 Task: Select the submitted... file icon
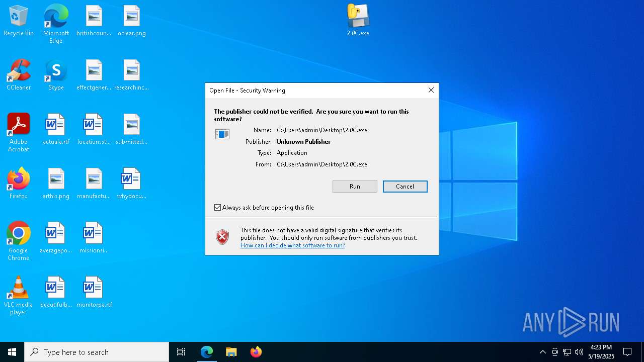pyautogui.click(x=132, y=130)
